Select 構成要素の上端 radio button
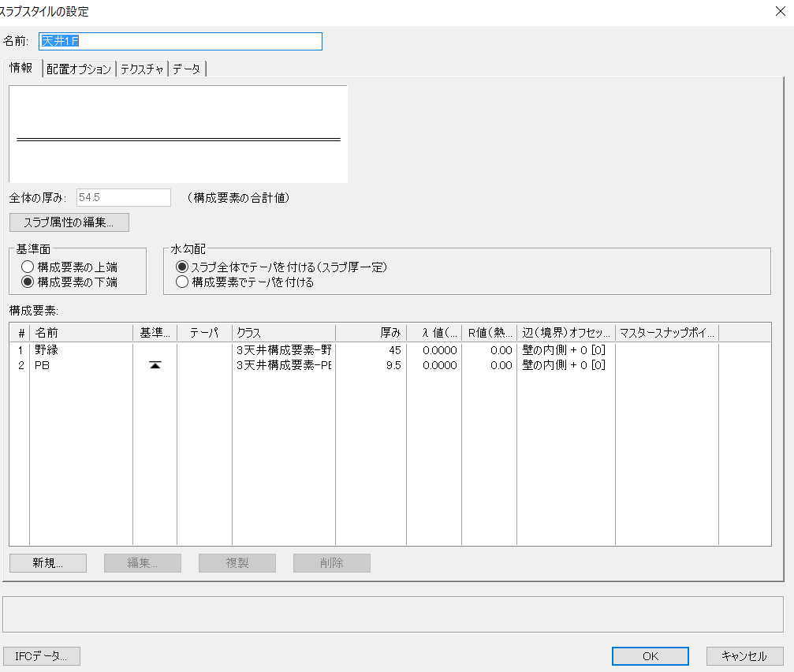This screenshot has height=672, width=794. [28, 267]
